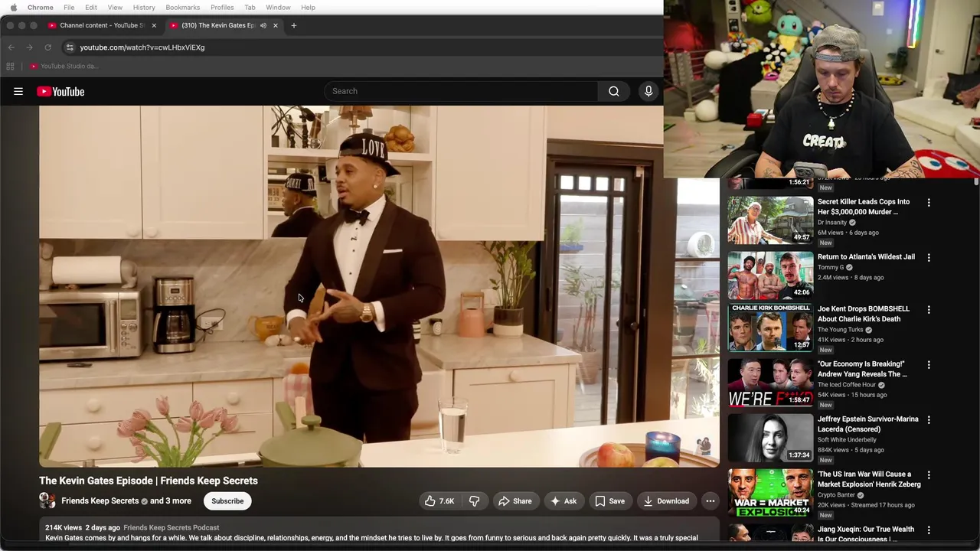Click The Iced Coffee Hour channel name
980x551 pixels.
click(846, 385)
